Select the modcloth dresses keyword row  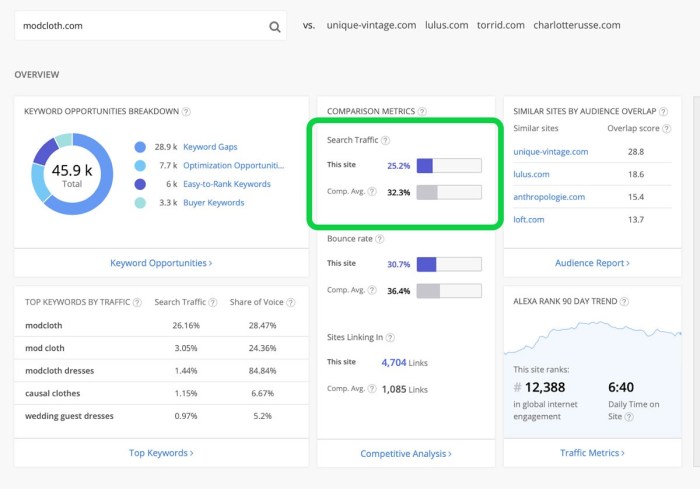[x=161, y=371]
